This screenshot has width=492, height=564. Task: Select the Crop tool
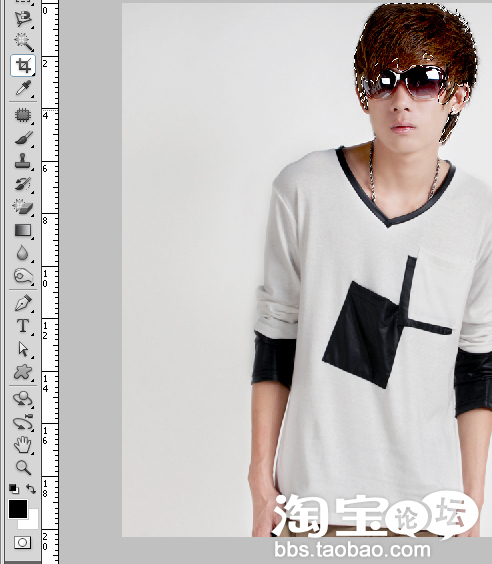[23, 65]
